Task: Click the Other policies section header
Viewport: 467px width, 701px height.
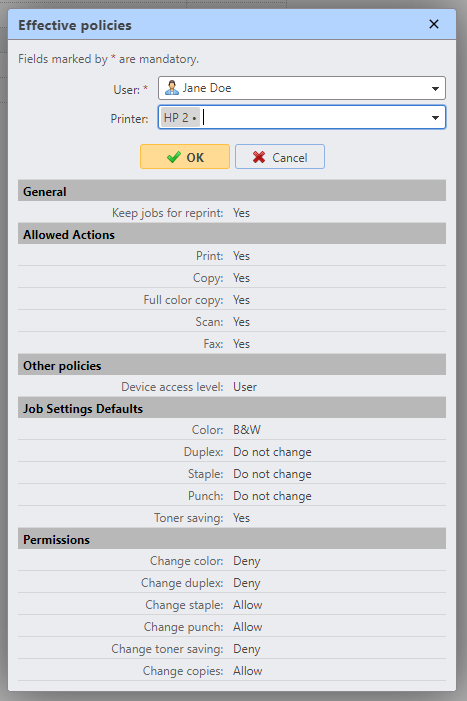Action: coord(232,365)
